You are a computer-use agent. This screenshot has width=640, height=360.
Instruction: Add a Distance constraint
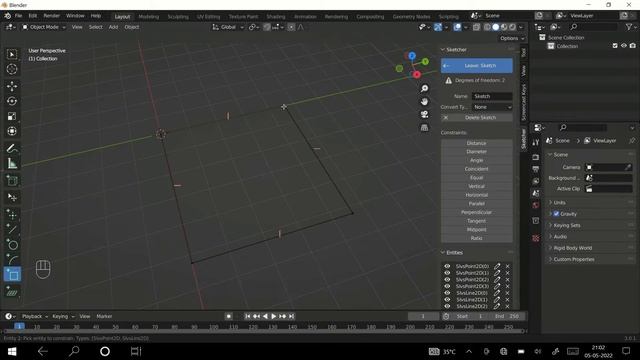coord(476,143)
